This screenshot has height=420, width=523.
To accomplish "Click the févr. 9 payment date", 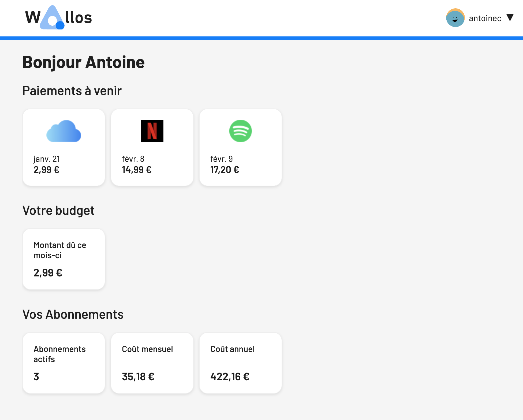I will 221,159.
